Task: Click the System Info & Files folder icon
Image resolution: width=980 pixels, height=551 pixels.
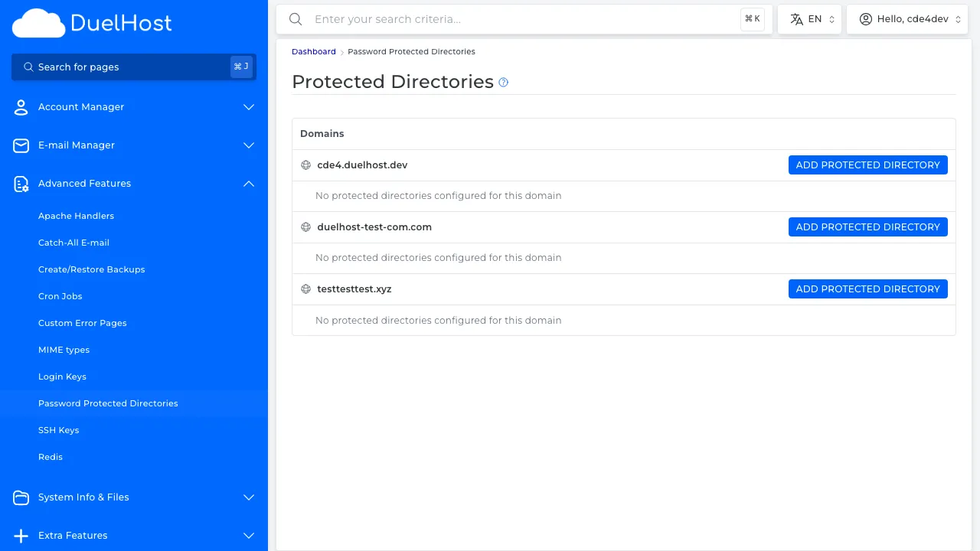Action: point(21,497)
